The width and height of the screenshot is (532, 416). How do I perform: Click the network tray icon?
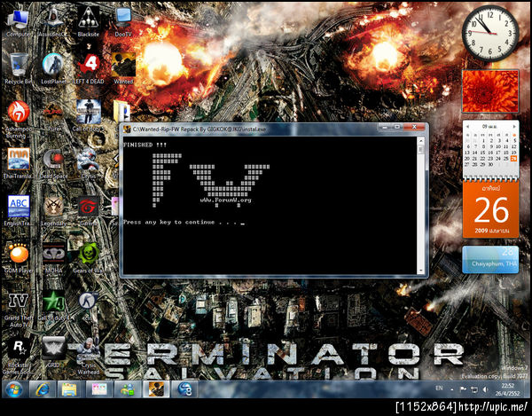tap(474, 389)
